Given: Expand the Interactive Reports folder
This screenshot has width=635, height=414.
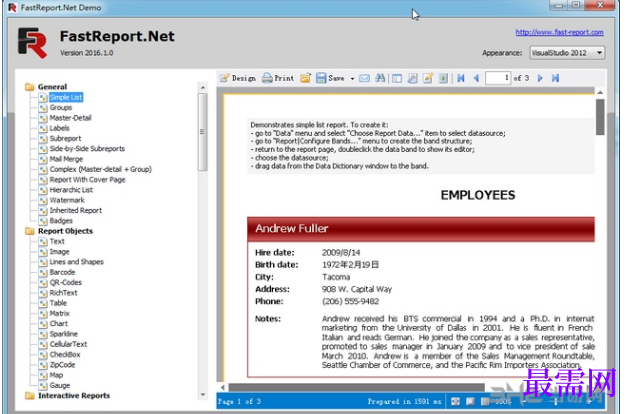Looking at the screenshot, I should click(30, 395).
